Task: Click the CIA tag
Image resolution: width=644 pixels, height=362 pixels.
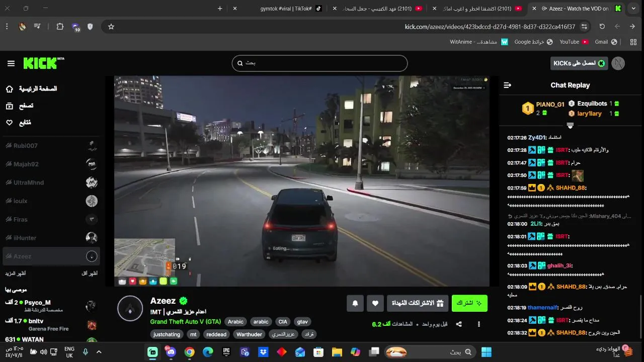Action: pyautogui.click(x=283, y=322)
